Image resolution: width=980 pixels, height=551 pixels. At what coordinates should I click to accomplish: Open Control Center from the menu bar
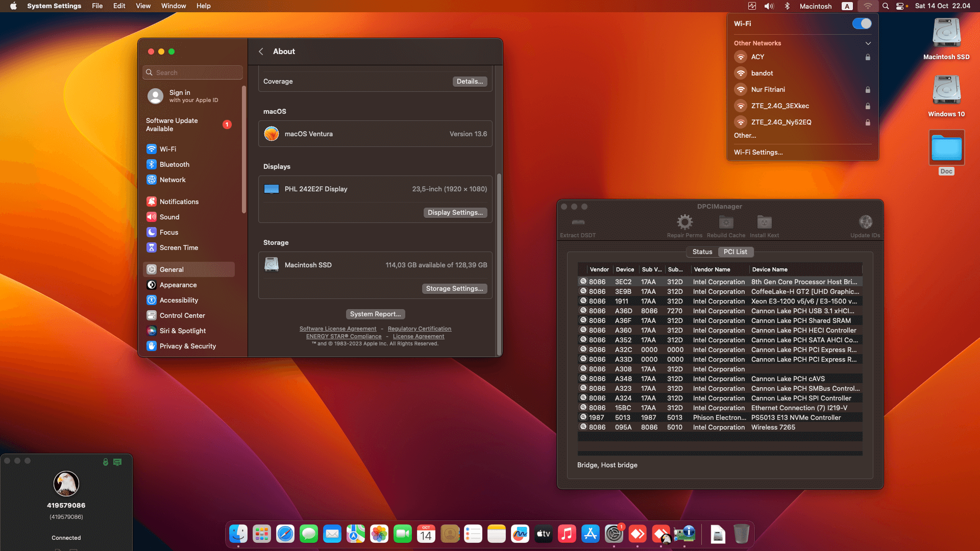click(x=900, y=6)
